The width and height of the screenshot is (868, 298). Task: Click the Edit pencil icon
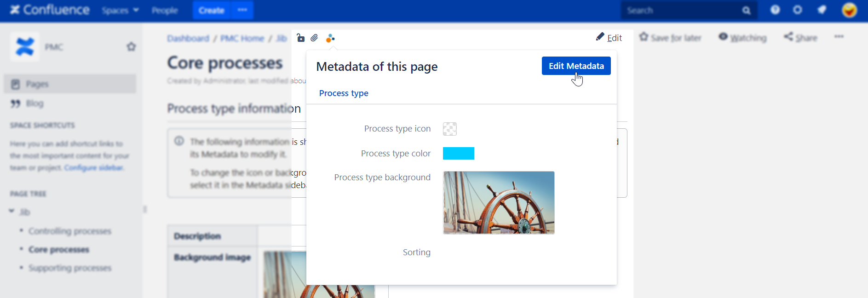click(x=600, y=37)
